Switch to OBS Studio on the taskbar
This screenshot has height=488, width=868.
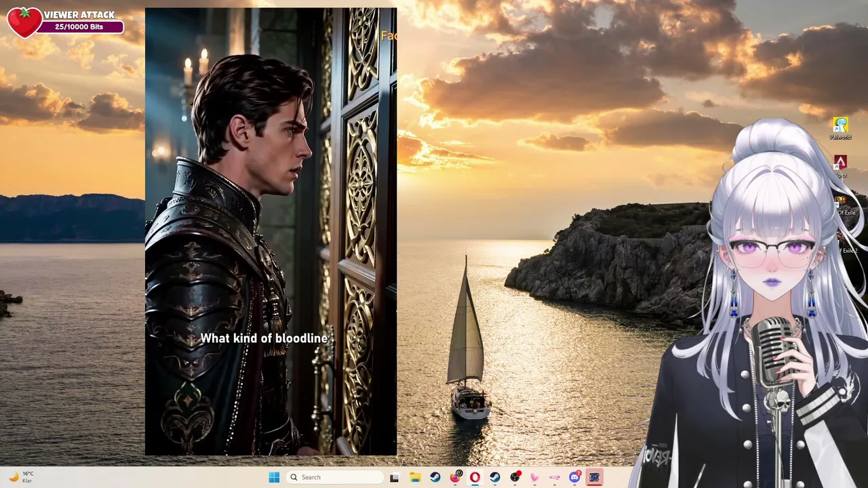(515, 477)
